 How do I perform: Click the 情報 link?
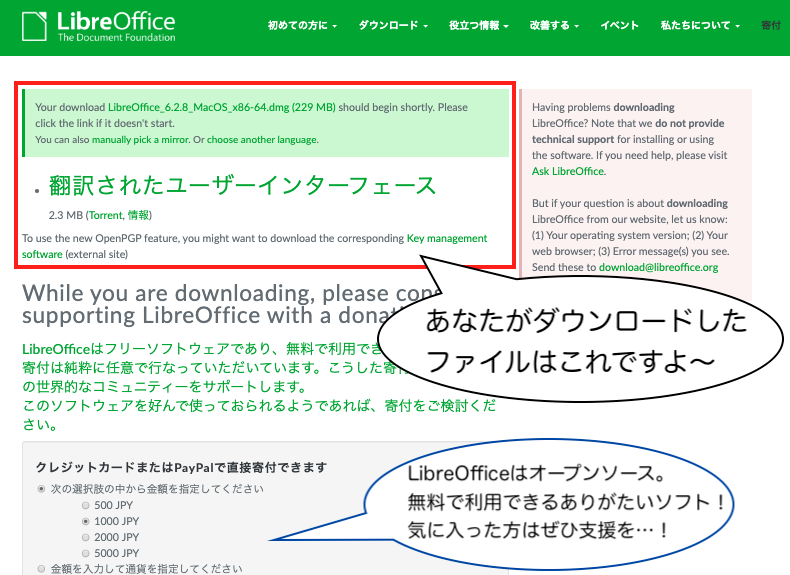click(138, 215)
